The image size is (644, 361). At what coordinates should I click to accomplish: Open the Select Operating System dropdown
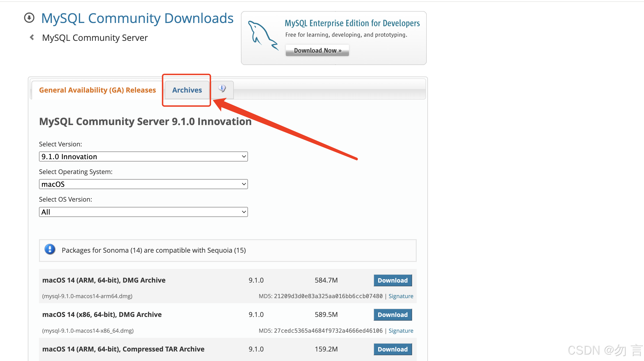[143, 184]
